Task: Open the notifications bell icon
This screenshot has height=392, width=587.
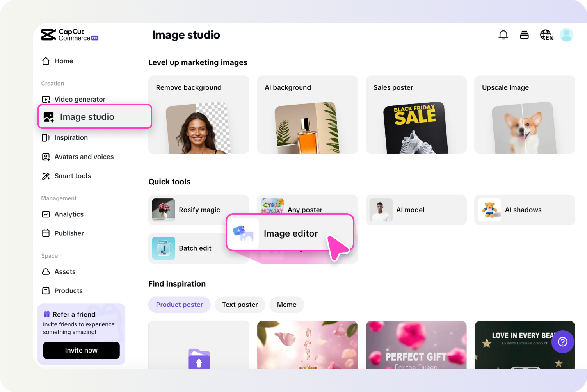Action: (x=503, y=35)
